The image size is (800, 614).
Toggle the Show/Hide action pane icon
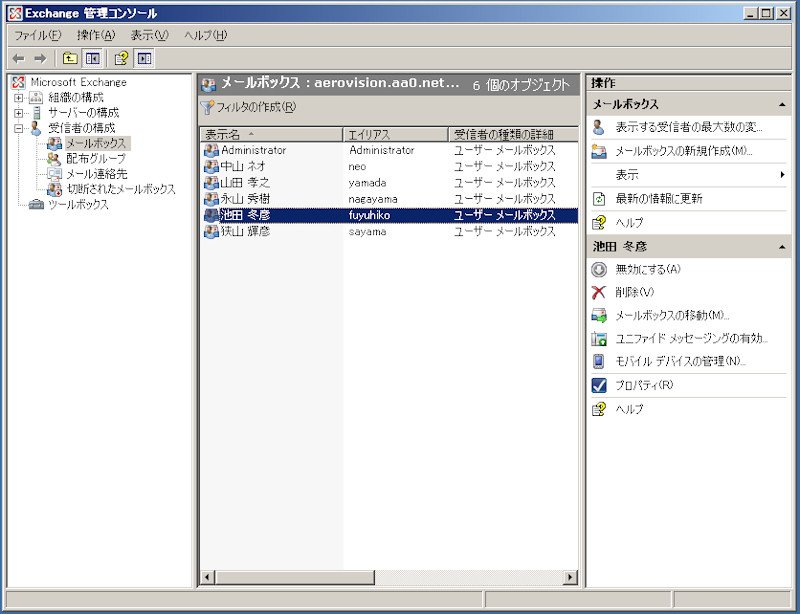[x=144, y=58]
